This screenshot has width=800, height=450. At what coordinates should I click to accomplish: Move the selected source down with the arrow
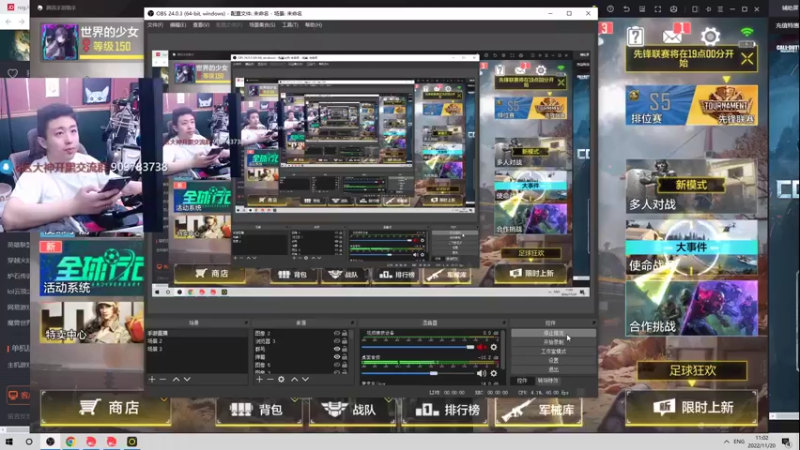click(x=305, y=380)
